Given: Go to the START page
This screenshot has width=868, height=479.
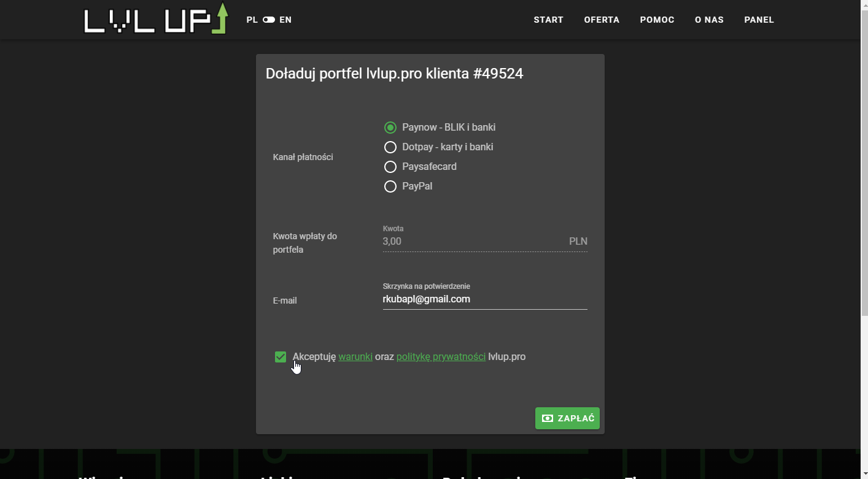Looking at the screenshot, I should click(x=548, y=20).
